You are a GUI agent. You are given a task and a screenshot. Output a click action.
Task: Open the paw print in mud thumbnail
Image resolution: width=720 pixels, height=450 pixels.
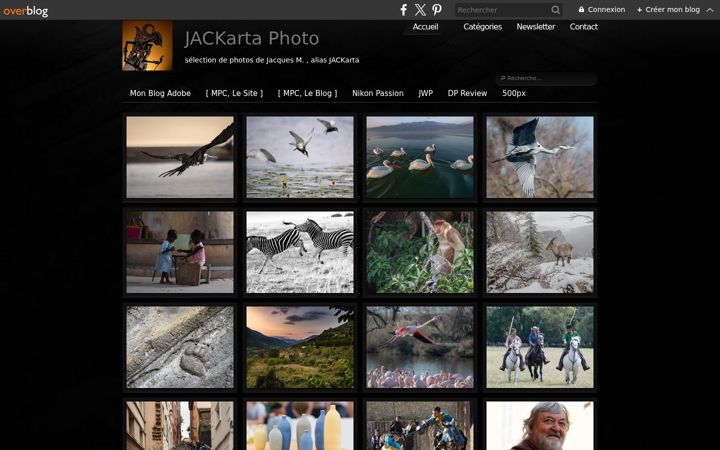click(x=180, y=347)
